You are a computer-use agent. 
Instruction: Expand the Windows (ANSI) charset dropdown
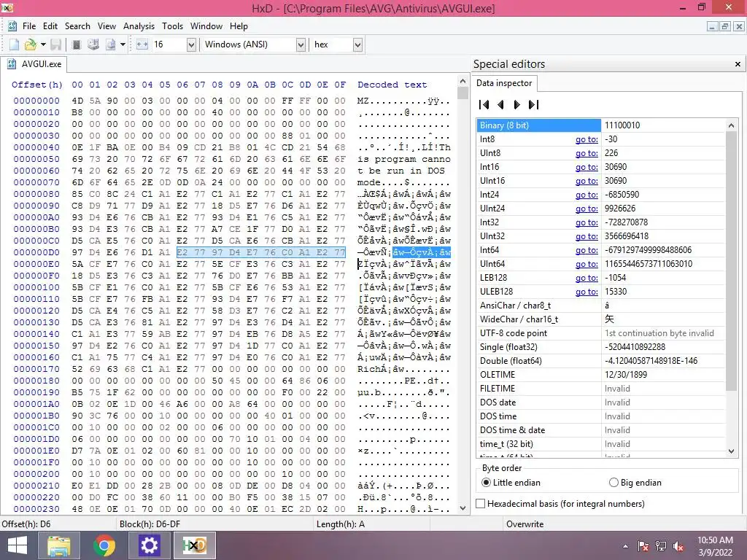tap(301, 44)
